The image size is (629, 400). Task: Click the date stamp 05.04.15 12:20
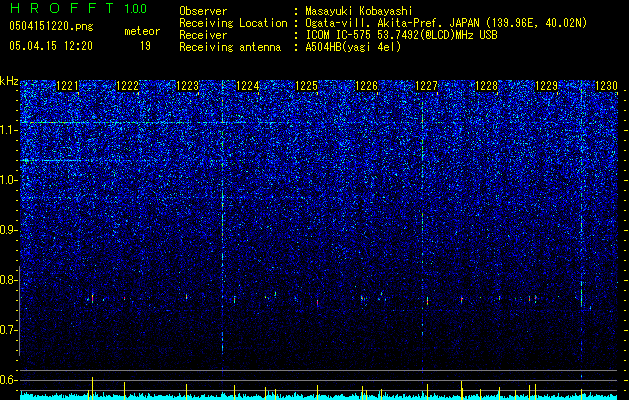pyautogui.click(x=51, y=46)
